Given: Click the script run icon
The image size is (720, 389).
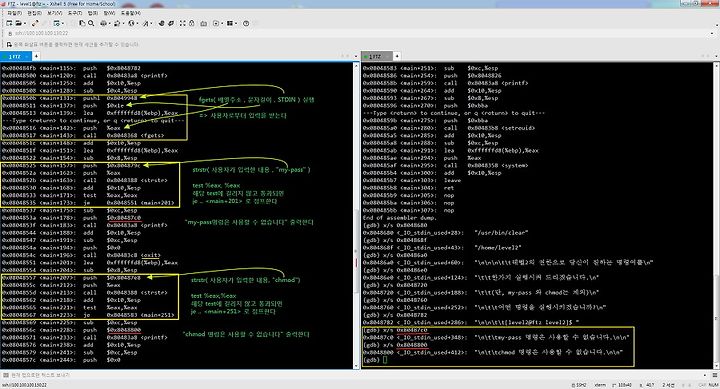Looking at the screenshot, I should (x=216, y=23).
